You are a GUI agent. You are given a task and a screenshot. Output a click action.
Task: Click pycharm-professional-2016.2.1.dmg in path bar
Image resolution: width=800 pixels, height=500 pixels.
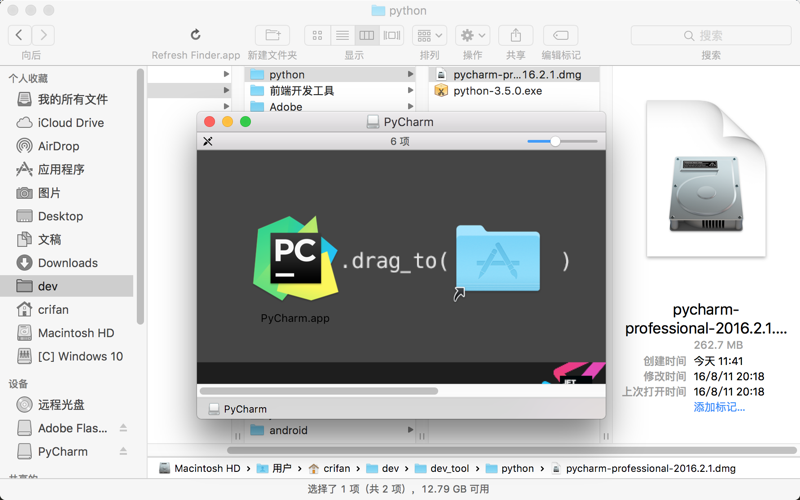pos(643,468)
